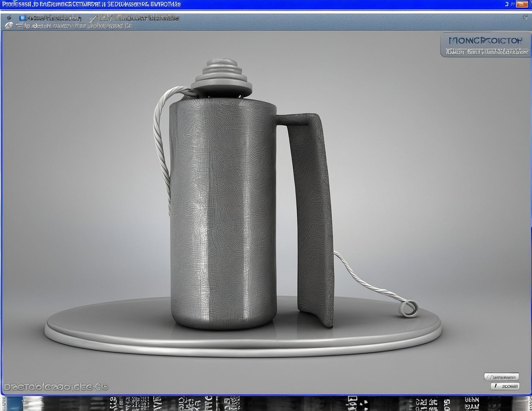
Task: Click the small icon right of the silver round icon
Action: (x=20, y=26)
